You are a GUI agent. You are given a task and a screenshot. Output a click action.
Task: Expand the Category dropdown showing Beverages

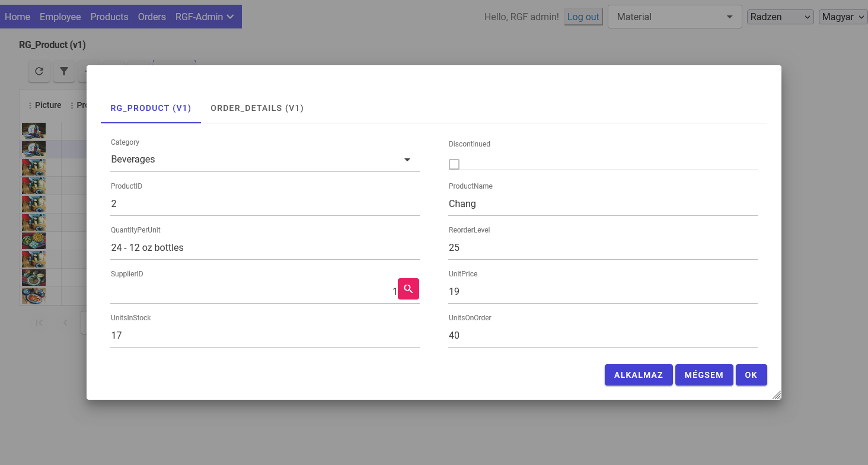[x=407, y=160]
